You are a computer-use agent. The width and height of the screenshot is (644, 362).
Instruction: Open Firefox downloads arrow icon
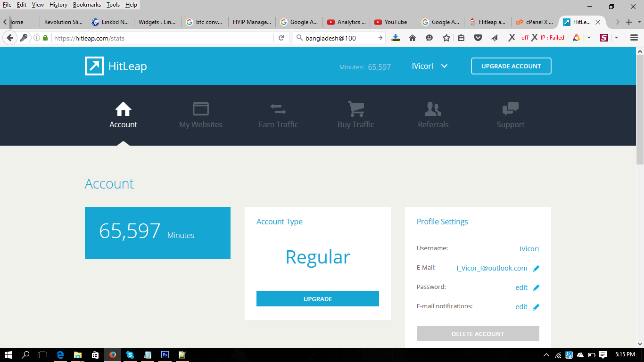396,38
